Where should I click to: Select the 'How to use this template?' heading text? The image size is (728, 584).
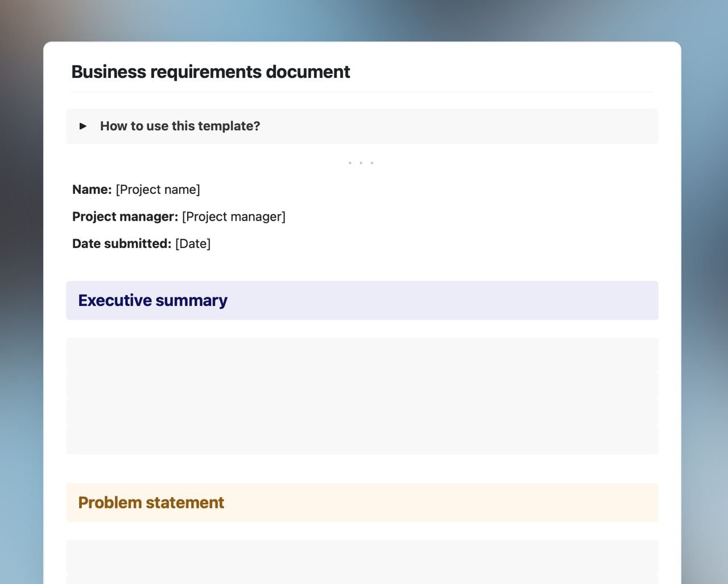[x=180, y=126]
